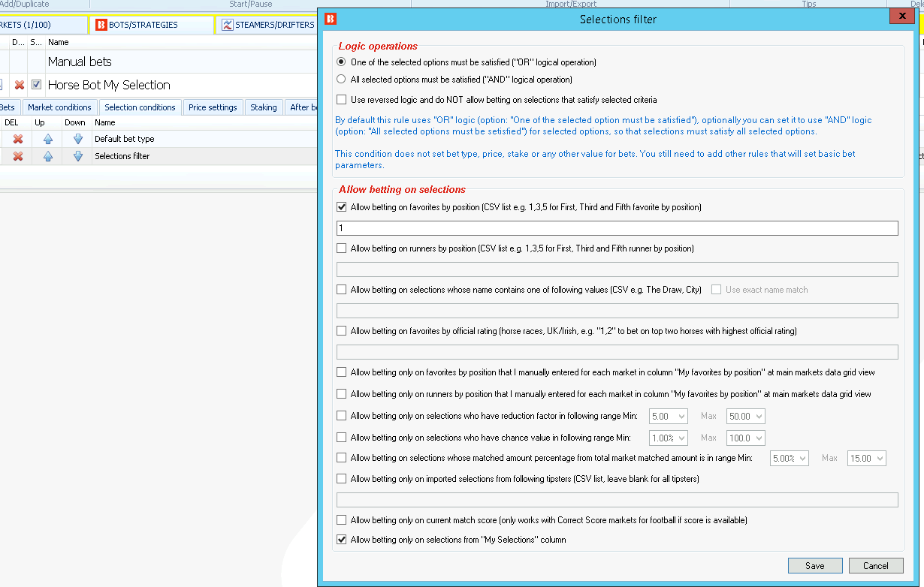
Task: Click the runners by position text field
Action: pos(618,269)
